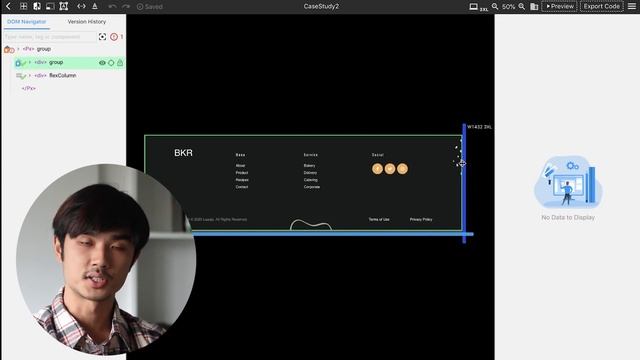Expand the selected div group node
640x360 pixels.
[x=30, y=62]
